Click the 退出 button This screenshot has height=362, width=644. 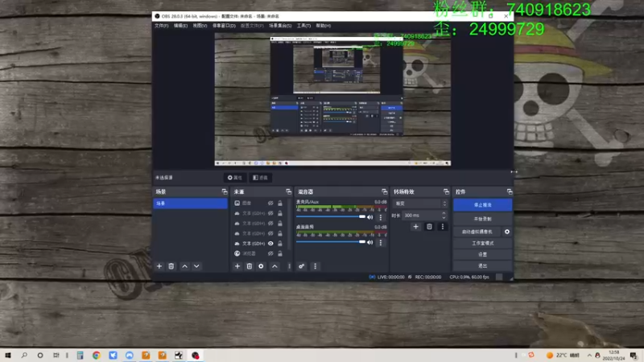(482, 266)
